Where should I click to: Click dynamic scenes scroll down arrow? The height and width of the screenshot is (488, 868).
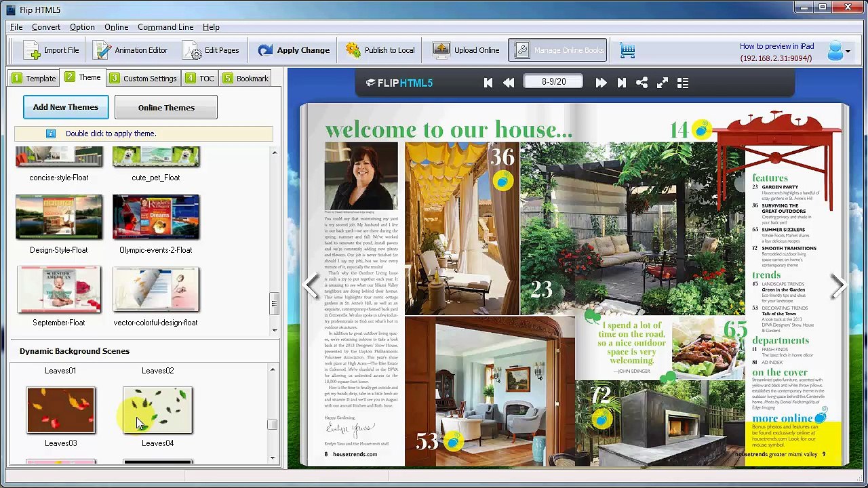(x=273, y=457)
